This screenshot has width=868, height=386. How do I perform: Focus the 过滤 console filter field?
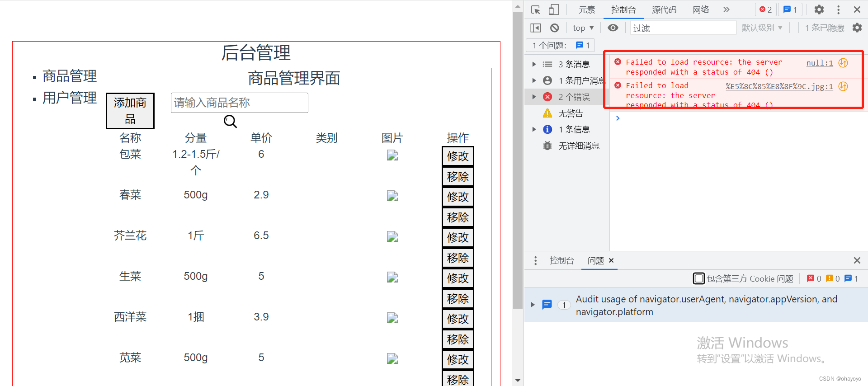pos(683,28)
